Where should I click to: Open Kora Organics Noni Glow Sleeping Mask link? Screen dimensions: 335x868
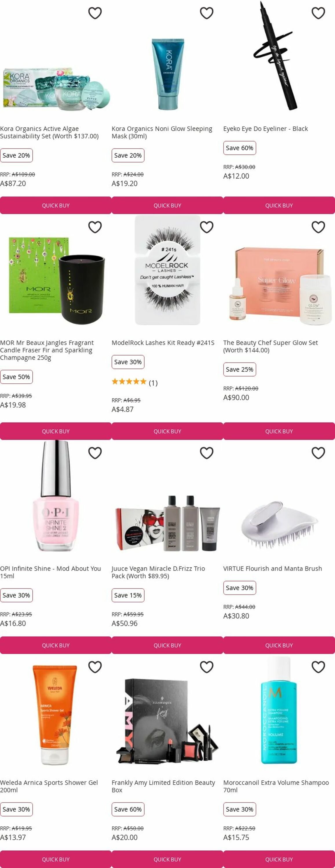pyautogui.click(x=162, y=133)
